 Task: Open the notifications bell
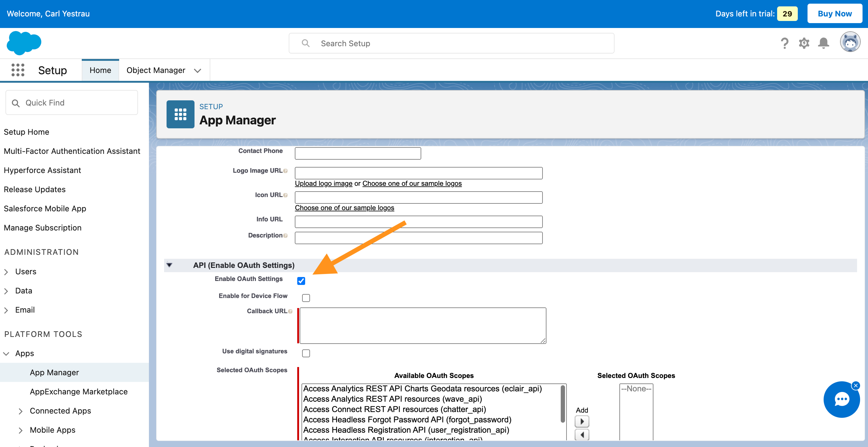824,43
